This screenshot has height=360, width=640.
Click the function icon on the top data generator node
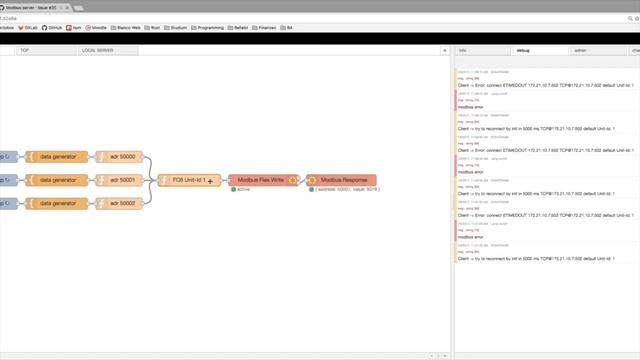[30, 157]
